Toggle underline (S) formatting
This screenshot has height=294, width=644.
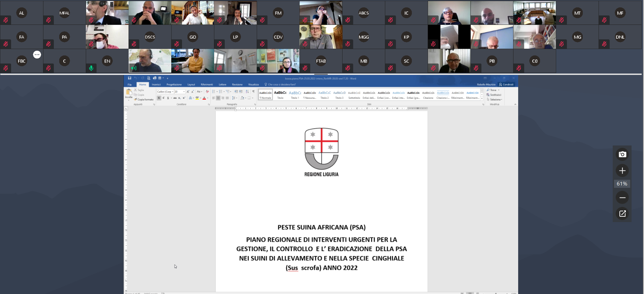168,98
